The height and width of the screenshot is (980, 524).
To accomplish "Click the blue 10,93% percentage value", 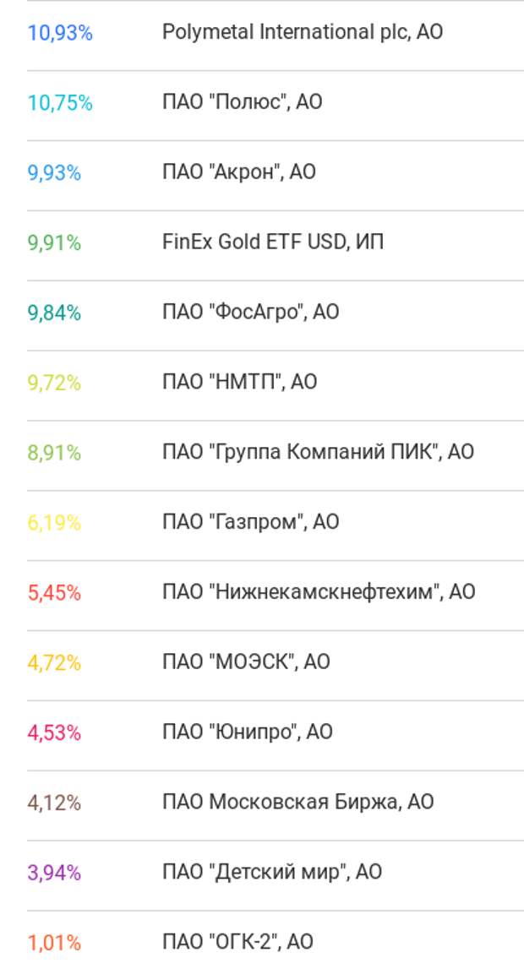I will [61, 34].
